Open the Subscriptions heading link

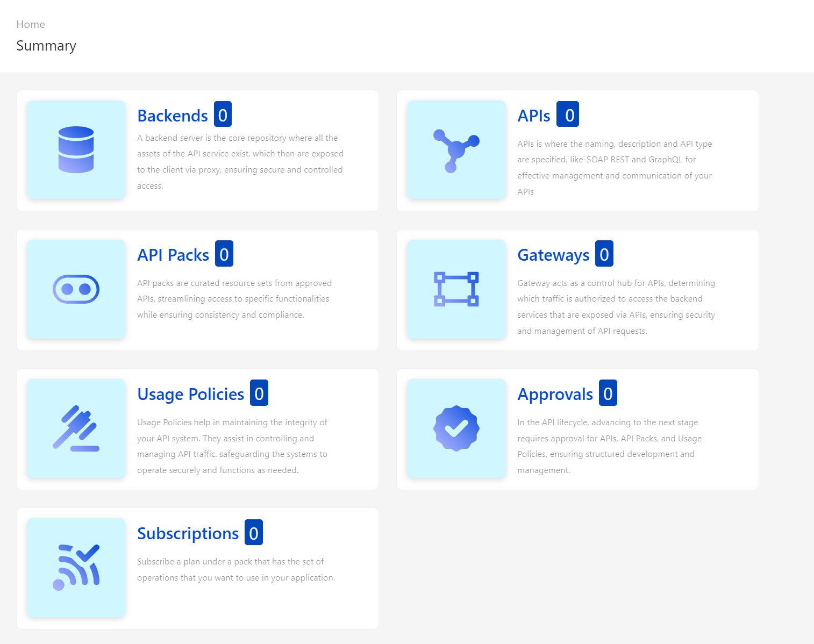click(x=188, y=533)
